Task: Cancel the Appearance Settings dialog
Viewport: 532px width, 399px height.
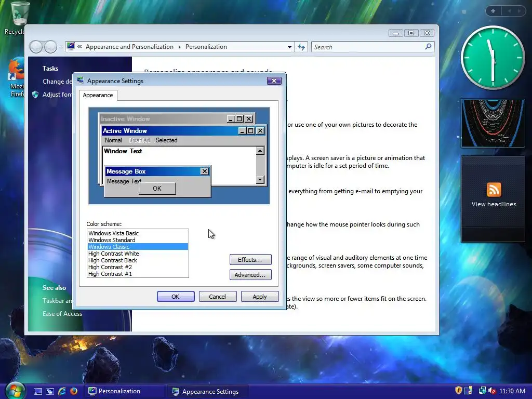Action: coord(217,297)
